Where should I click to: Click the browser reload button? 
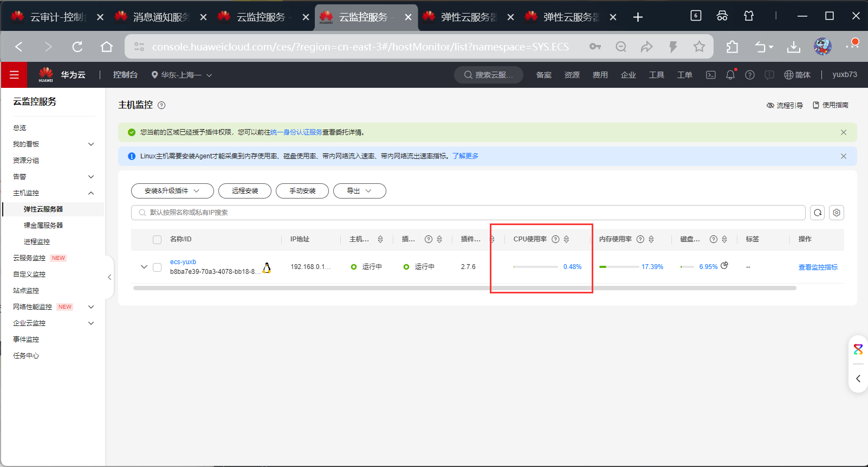tap(77, 47)
